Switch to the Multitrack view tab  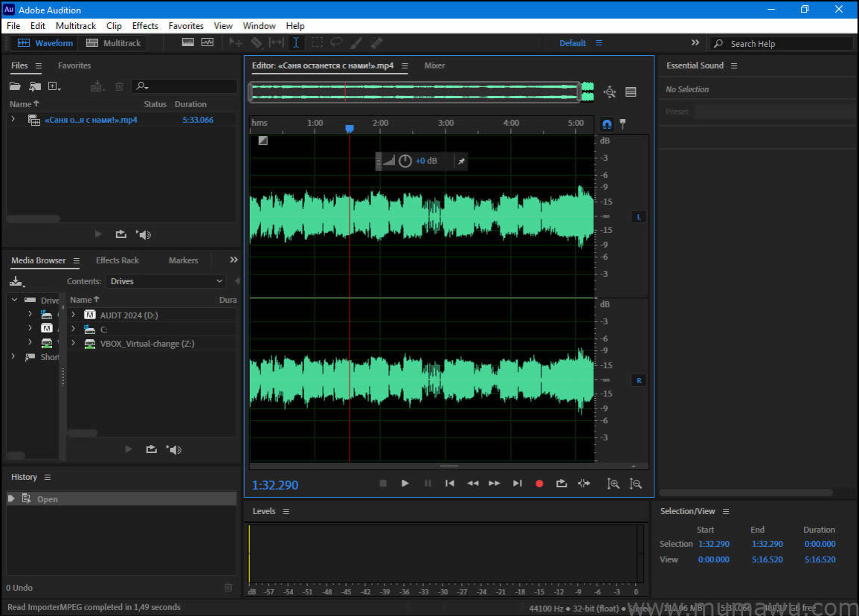point(113,42)
